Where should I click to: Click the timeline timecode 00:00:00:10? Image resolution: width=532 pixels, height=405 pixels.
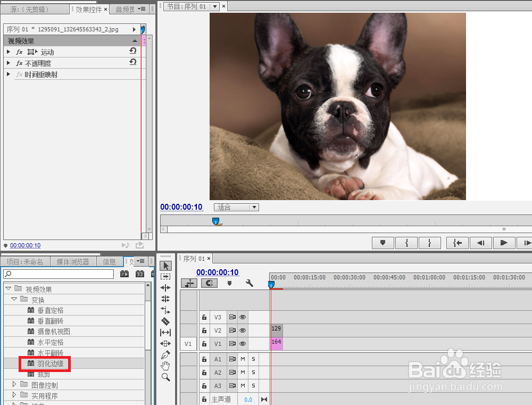(218, 272)
